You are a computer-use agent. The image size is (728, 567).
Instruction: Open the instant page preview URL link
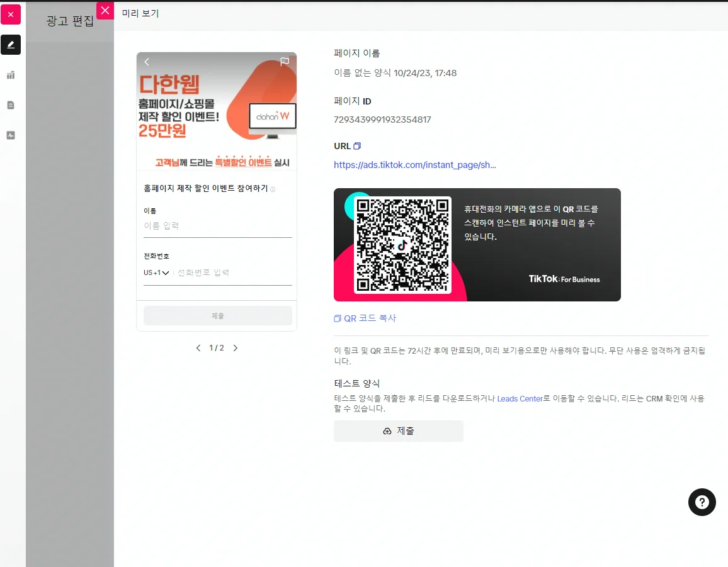415,164
